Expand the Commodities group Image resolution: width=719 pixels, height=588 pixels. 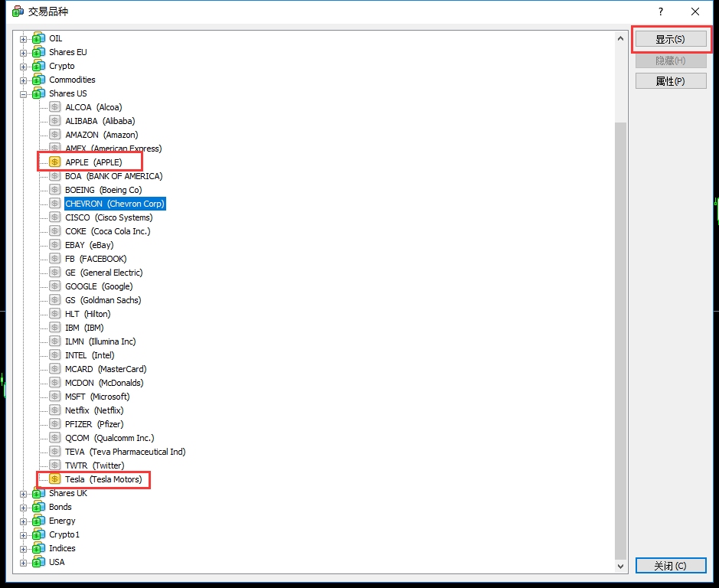(x=24, y=80)
